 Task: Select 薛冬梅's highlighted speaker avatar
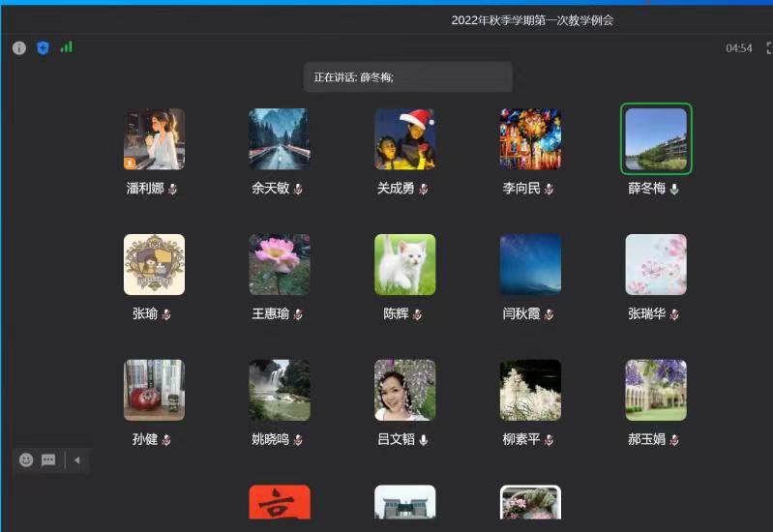656,138
